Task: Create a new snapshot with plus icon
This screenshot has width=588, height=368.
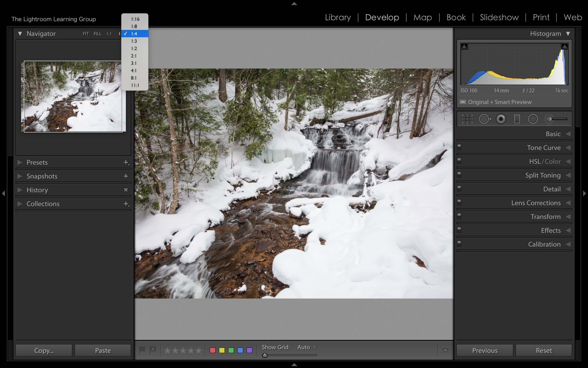Action: click(x=126, y=176)
